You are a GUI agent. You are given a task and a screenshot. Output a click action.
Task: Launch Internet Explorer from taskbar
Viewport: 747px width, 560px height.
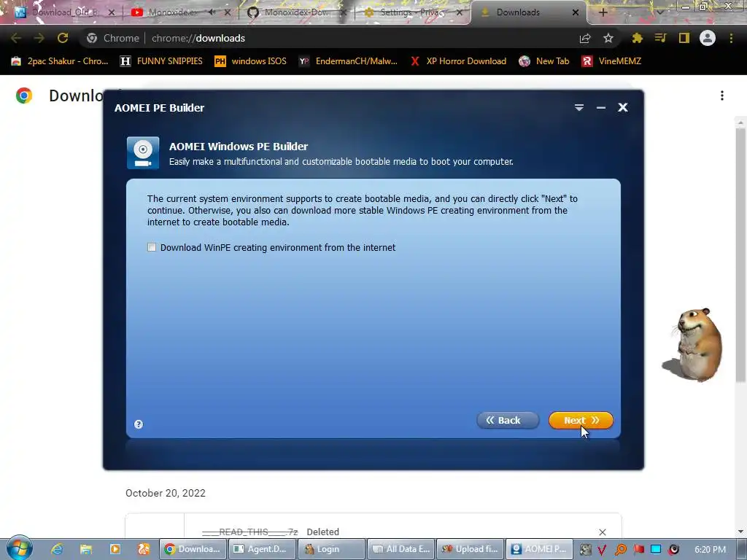click(x=57, y=549)
